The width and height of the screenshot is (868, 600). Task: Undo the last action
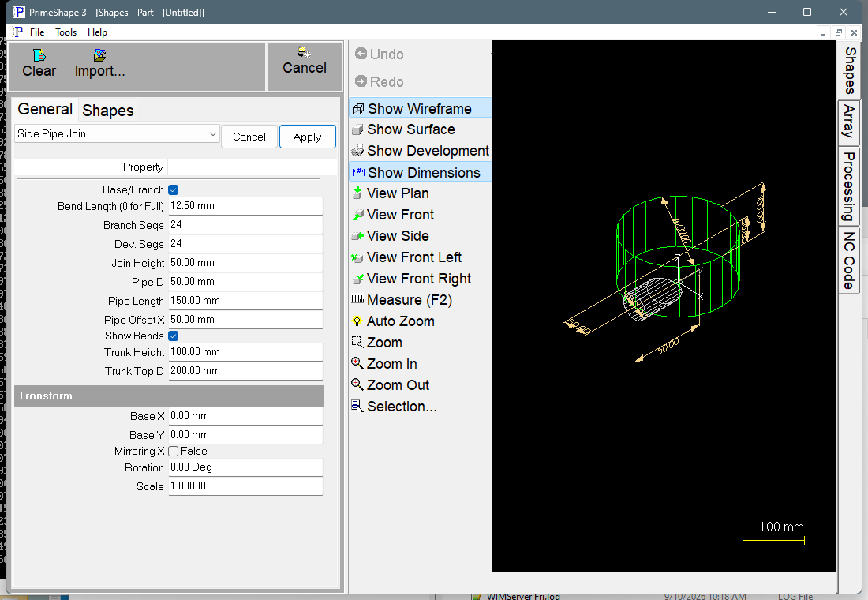pos(380,54)
